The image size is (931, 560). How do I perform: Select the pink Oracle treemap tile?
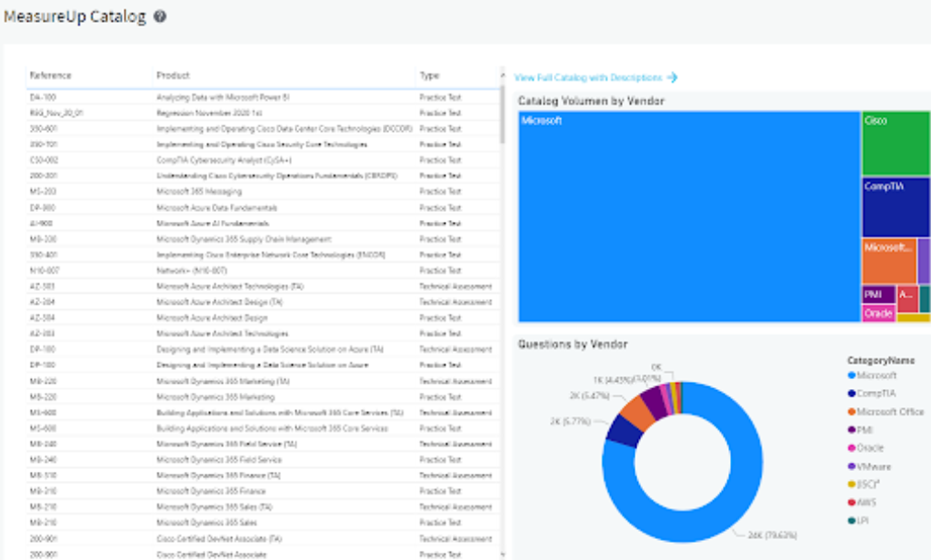pyautogui.click(x=878, y=314)
